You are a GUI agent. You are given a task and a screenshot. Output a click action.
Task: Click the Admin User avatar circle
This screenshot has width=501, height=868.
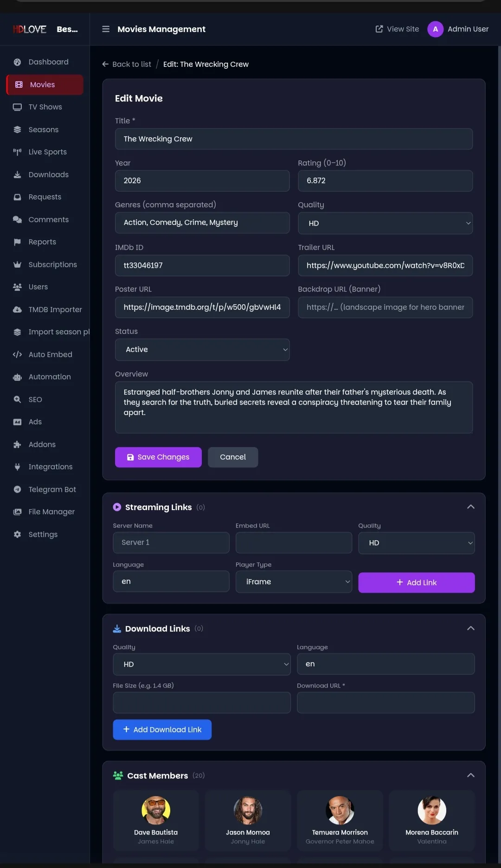click(x=435, y=29)
